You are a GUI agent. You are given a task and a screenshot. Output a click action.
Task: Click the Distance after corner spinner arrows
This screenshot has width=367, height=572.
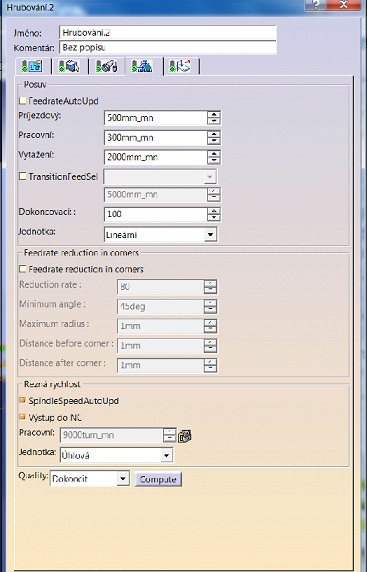210,366
